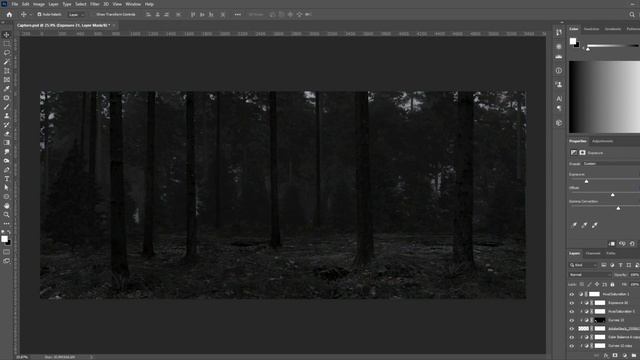
Task: Hide the Curves layer with black mask
Action: (x=571, y=320)
